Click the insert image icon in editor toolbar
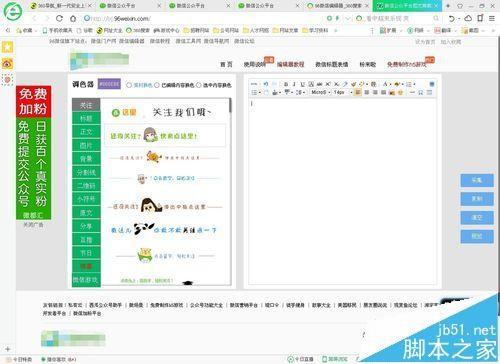The width and height of the screenshot is (500, 364). coord(392,92)
